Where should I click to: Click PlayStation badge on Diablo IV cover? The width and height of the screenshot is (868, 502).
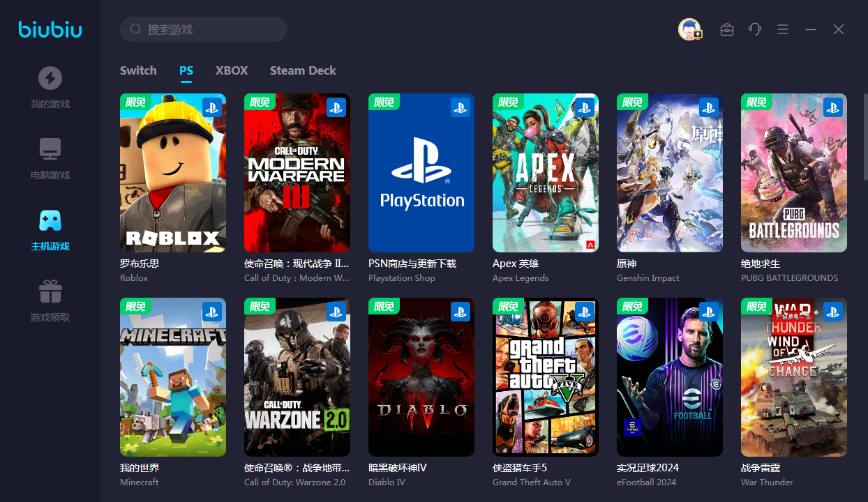[461, 312]
